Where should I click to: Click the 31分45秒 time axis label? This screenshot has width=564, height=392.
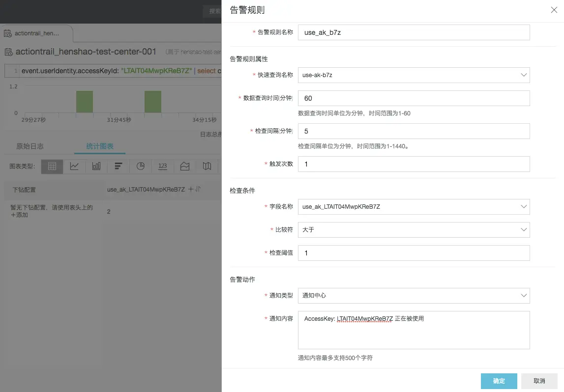click(x=119, y=120)
